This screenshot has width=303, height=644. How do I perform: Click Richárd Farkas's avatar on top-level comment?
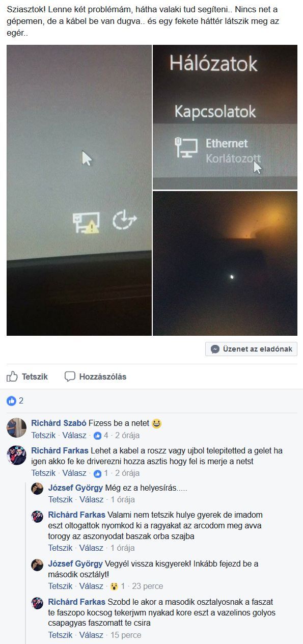[x=16, y=455]
